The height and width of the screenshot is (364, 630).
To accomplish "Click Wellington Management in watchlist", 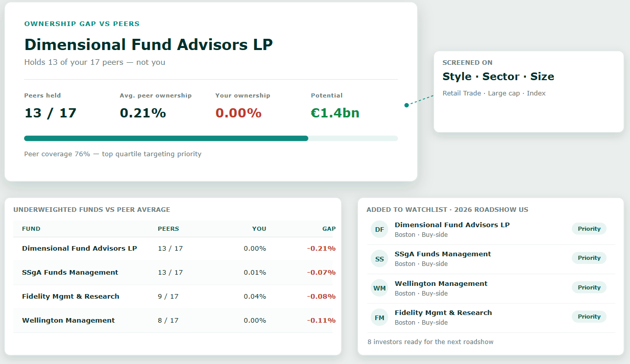I will coord(441,283).
